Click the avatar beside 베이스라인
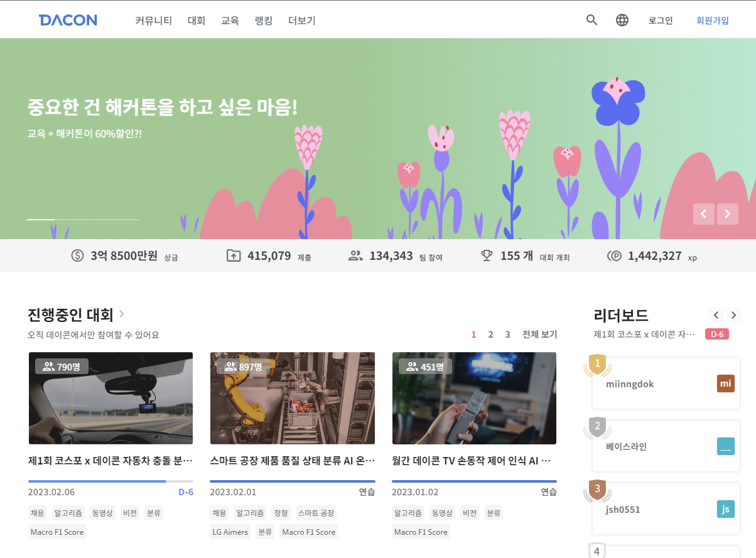 pyautogui.click(x=726, y=446)
